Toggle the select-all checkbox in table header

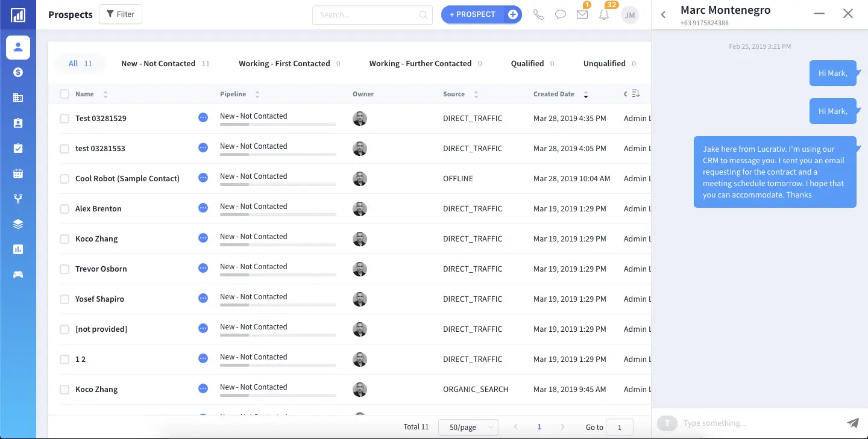64,94
